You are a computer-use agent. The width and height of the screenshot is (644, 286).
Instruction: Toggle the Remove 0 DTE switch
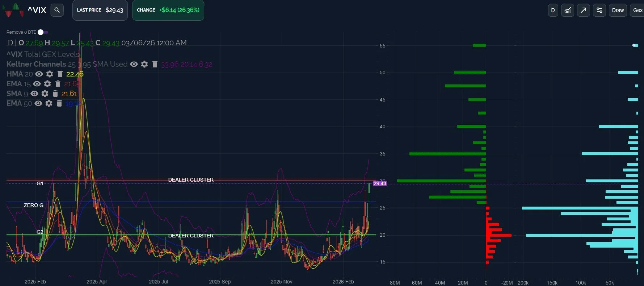[x=43, y=32]
